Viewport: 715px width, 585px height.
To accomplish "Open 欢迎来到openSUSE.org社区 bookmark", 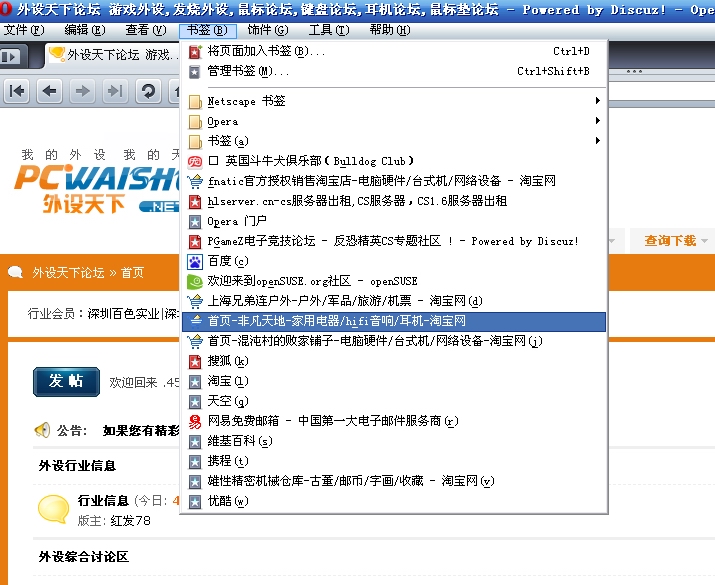I will [x=394, y=281].
